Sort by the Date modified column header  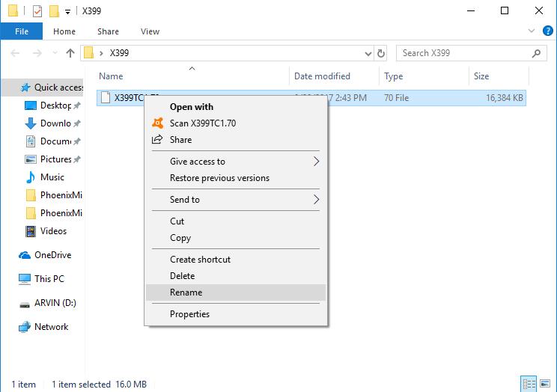pyautogui.click(x=322, y=76)
